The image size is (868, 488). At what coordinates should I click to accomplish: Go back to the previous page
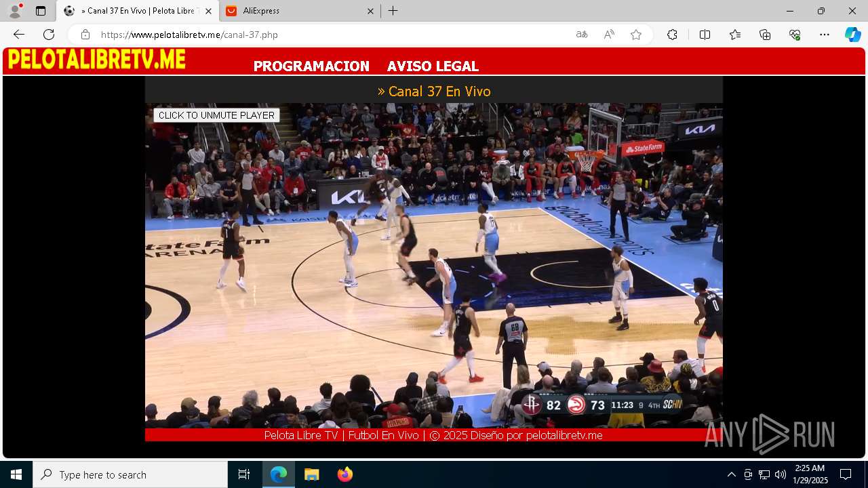pos(19,35)
